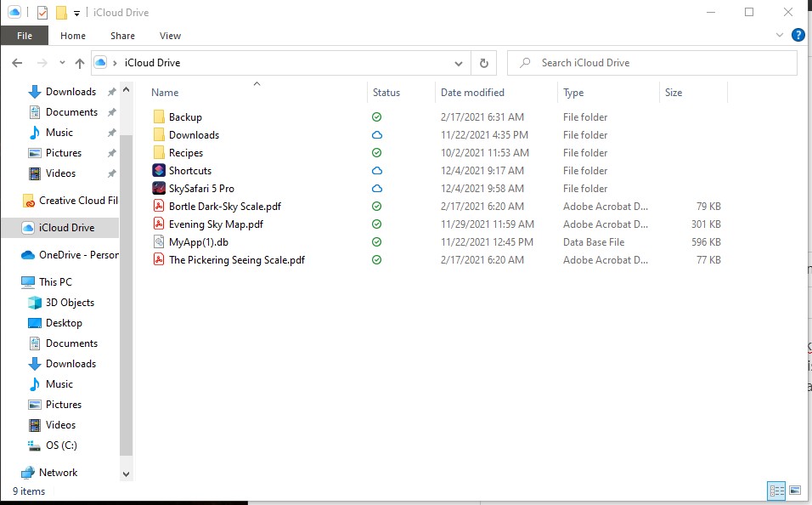Collapse the ribbon with the chevron
This screenshot has height=505, width=812.
(x=779, y=35)
